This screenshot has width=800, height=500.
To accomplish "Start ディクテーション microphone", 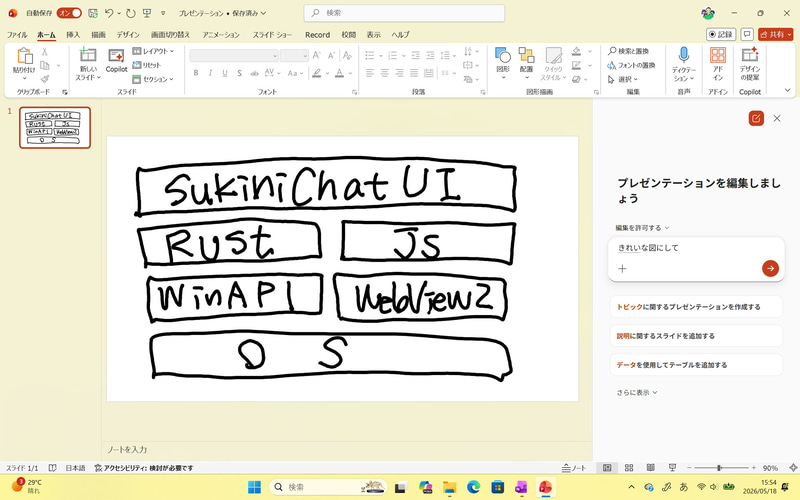I will [684, 55].
